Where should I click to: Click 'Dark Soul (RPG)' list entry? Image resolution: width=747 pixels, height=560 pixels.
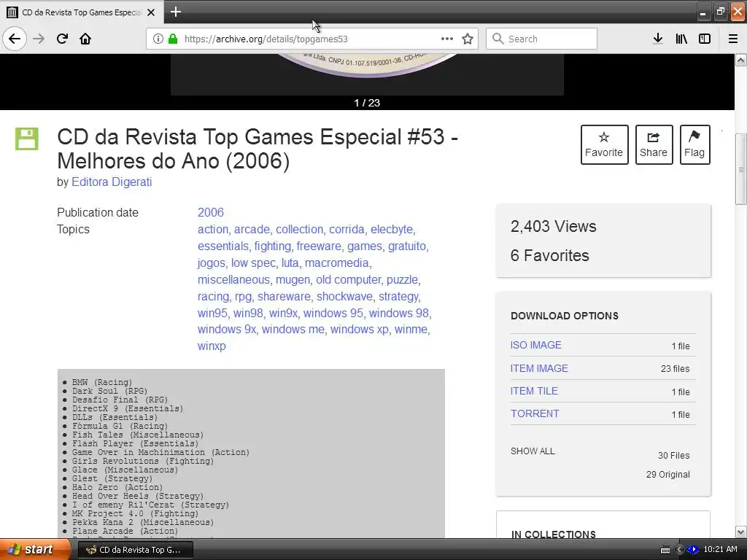(109, 391)
